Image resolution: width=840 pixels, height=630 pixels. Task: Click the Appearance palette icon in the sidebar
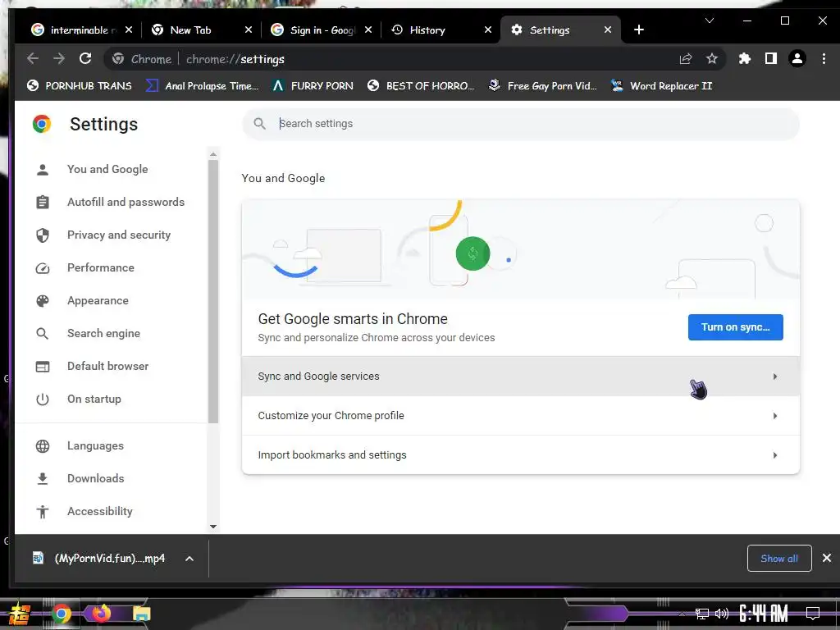(x=43, y=300)
